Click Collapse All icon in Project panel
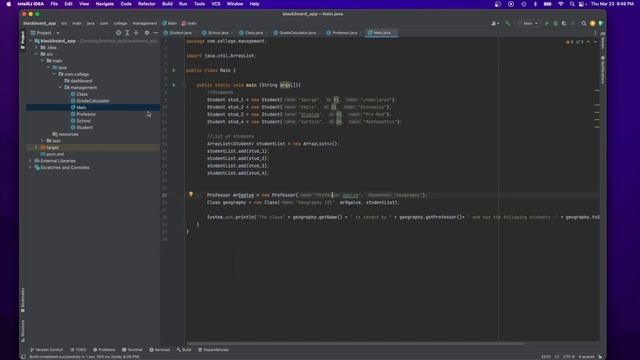 136,33
